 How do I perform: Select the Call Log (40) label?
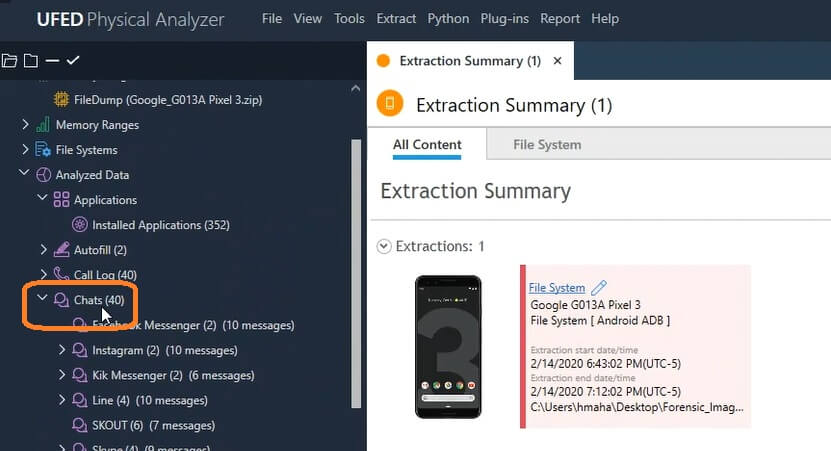tap(105, 275)
